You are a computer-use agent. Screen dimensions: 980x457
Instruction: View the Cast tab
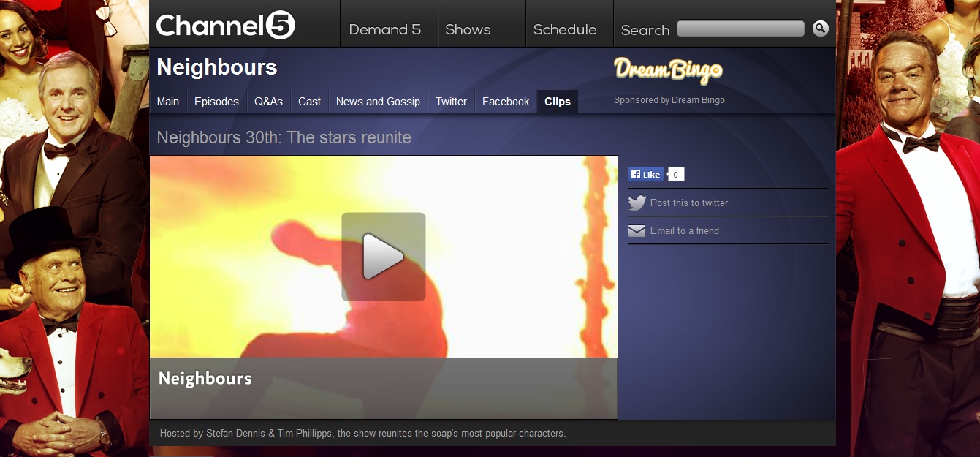(309, 102)
